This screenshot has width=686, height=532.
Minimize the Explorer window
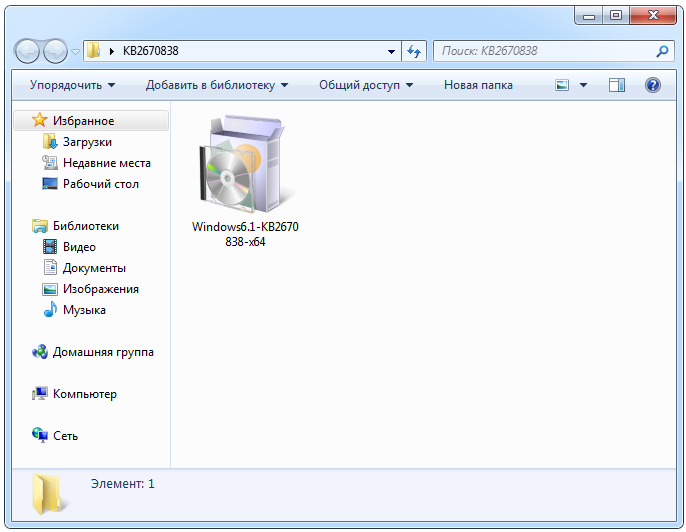tap(589, 16)
